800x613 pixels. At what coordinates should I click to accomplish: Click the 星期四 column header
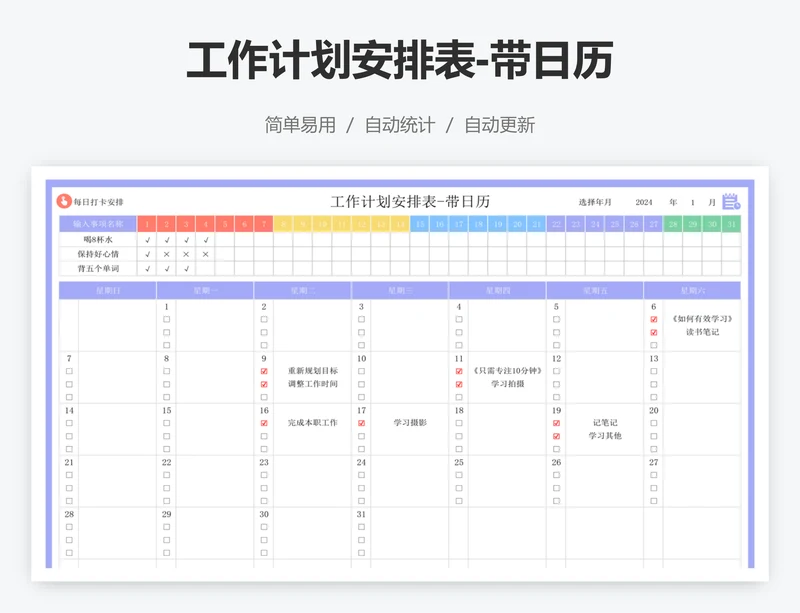[497, 290]
